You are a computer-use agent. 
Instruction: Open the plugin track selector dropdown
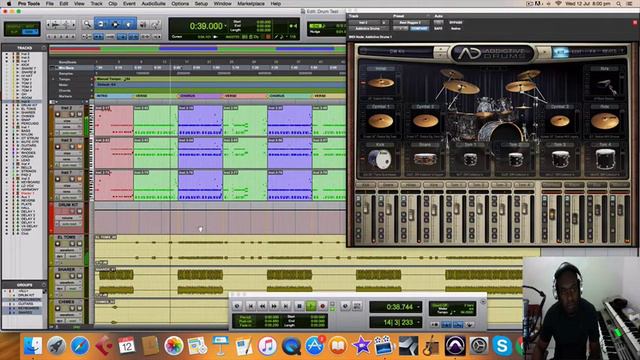point(363,22)
